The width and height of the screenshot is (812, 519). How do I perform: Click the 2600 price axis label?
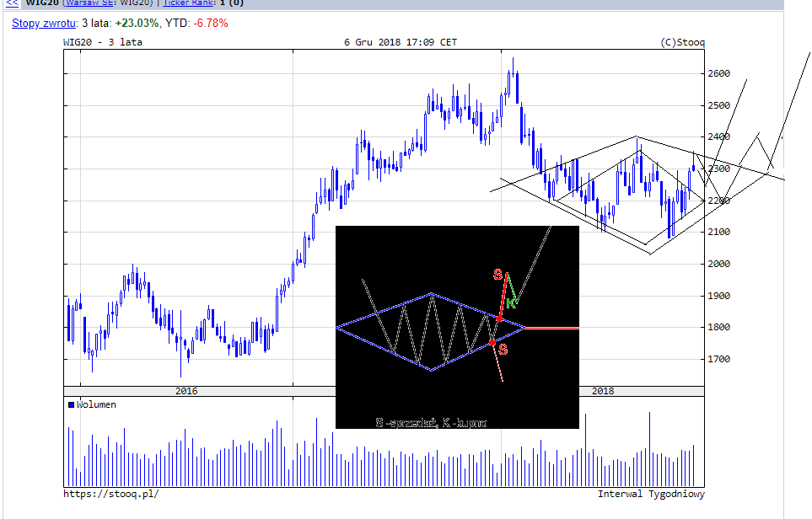coord(718,73)
